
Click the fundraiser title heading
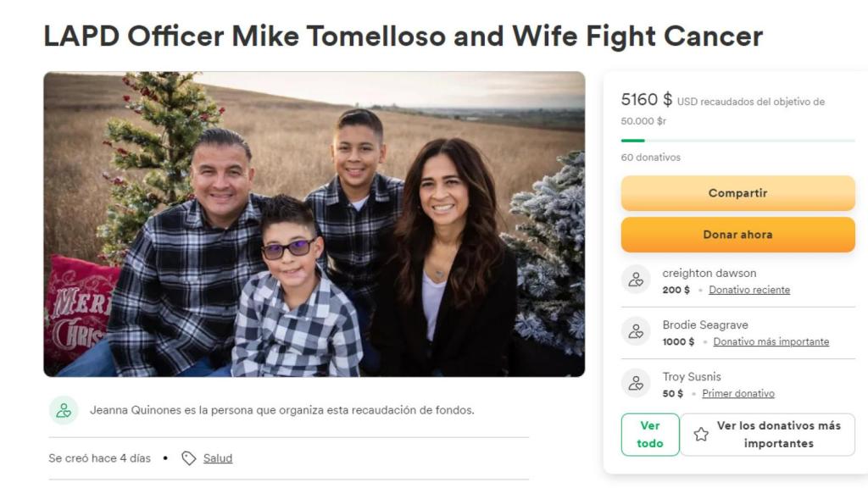coord(403,36)
